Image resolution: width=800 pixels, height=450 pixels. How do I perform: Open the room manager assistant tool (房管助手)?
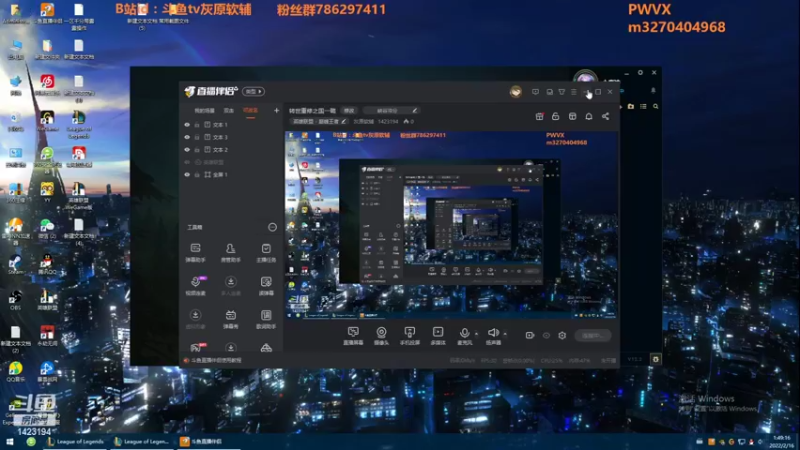pos(231,253)
